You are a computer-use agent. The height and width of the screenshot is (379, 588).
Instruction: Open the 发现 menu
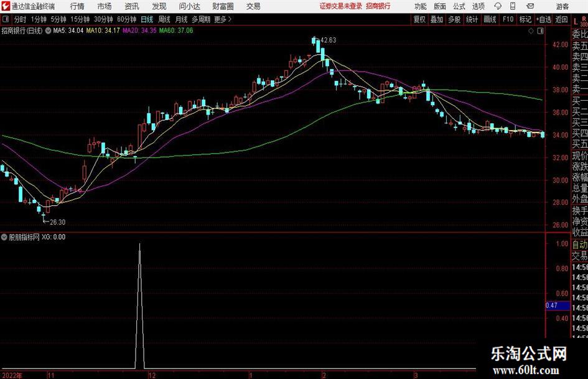(x=159, y=6)
